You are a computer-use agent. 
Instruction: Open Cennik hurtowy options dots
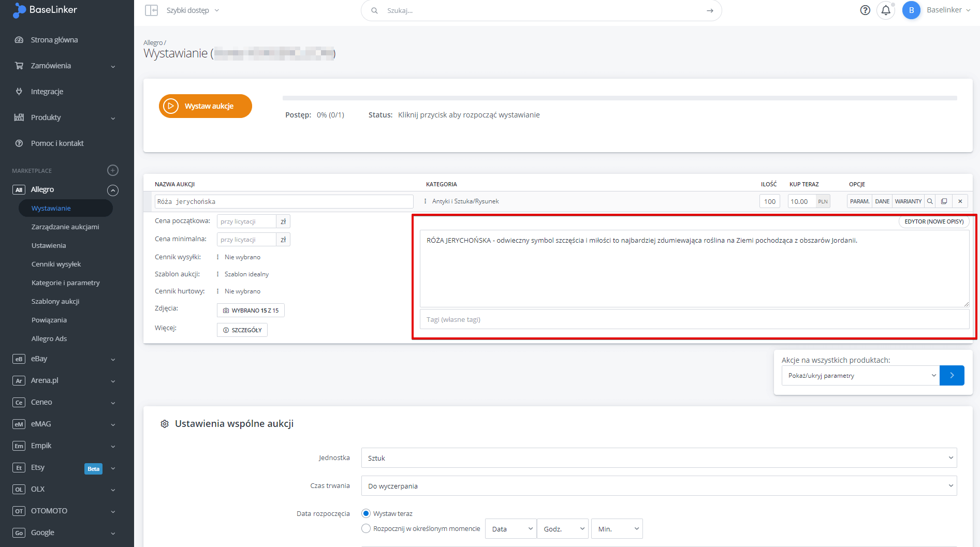(217, 291)
